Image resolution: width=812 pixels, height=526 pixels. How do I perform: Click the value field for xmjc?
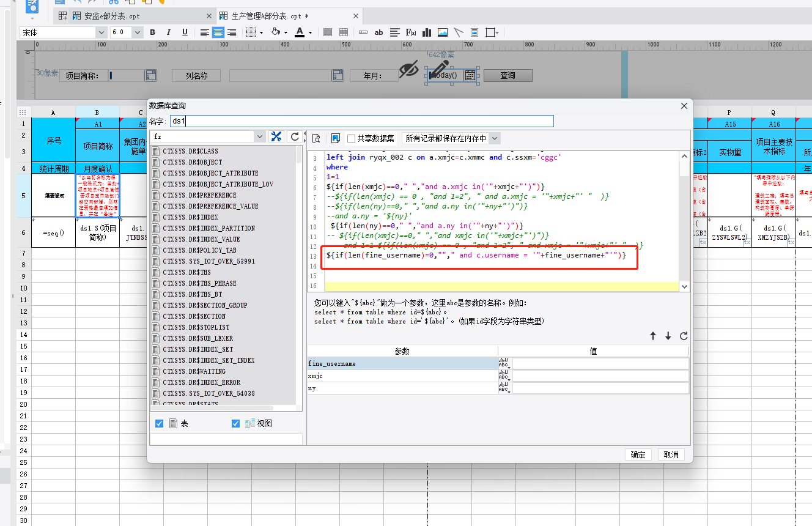coord(600,376)
